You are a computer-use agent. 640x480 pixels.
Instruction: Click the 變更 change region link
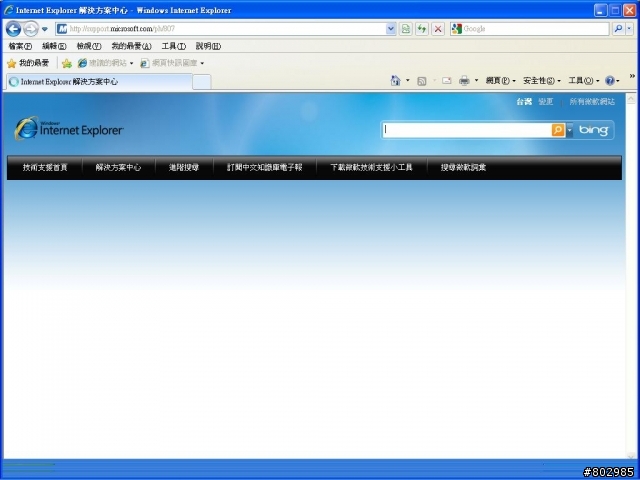(x=546, y=102)
